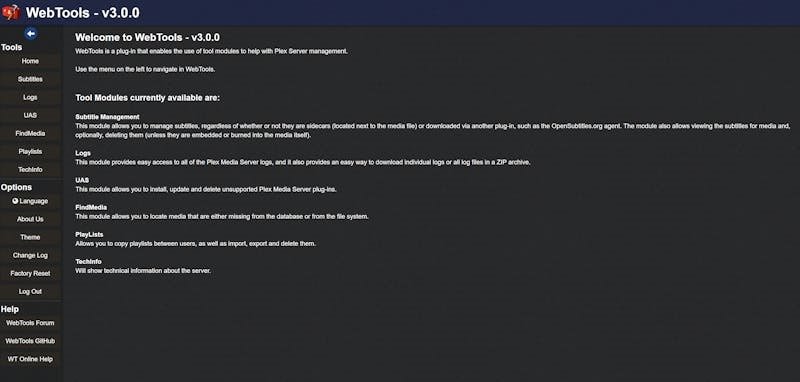Show TechInfo page

tap(30, 169)
